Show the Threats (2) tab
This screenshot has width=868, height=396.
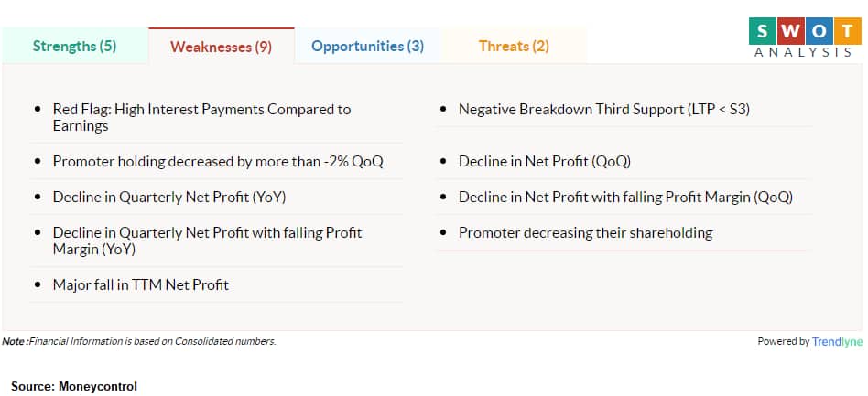tap(514, 46)
